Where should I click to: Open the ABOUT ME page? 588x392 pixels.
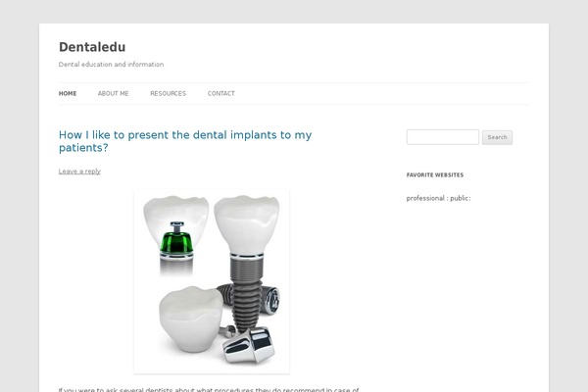coord(114,93)
